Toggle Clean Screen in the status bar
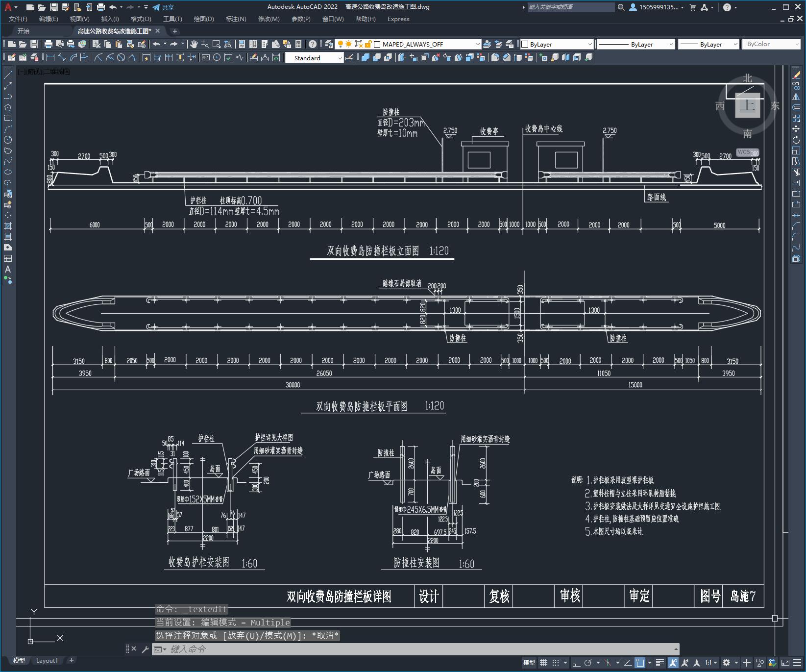The image size is (806, 672). 785,663
